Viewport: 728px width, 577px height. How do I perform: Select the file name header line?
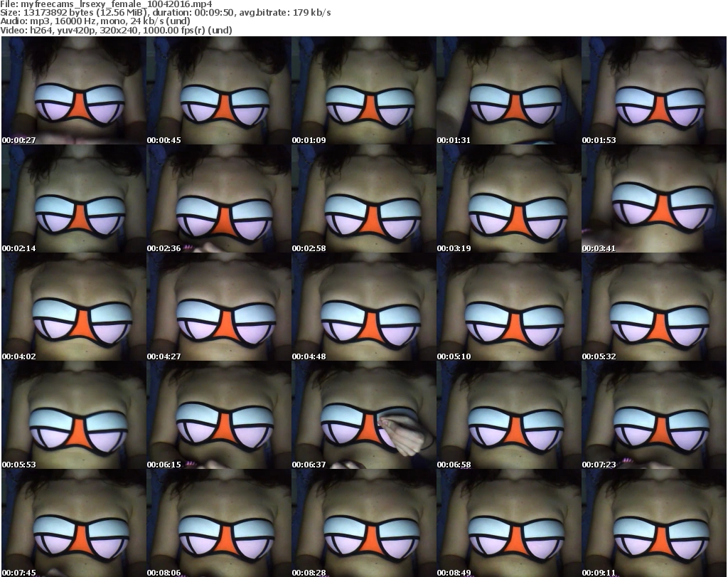(x=107, y=4)
